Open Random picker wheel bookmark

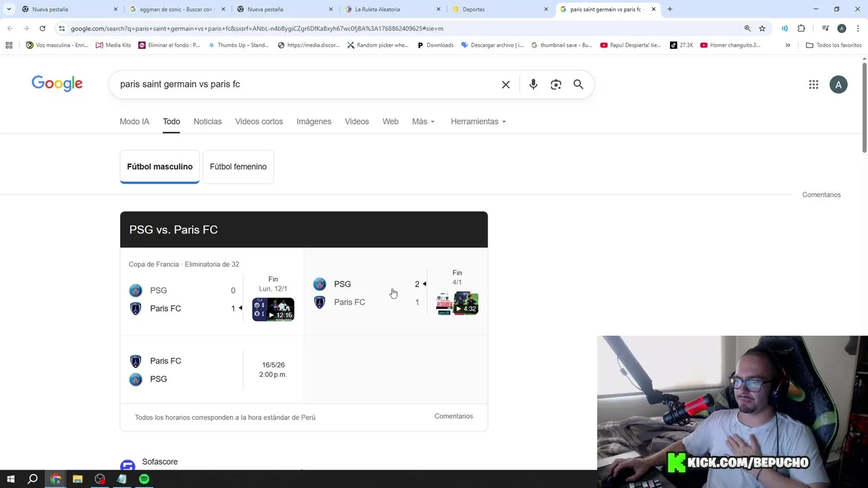[x=378, y=45]
